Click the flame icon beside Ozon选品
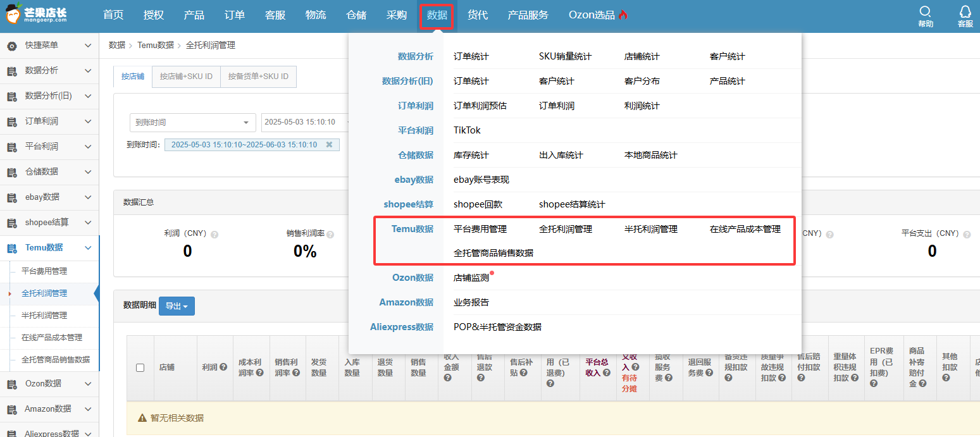 point(623,15)
